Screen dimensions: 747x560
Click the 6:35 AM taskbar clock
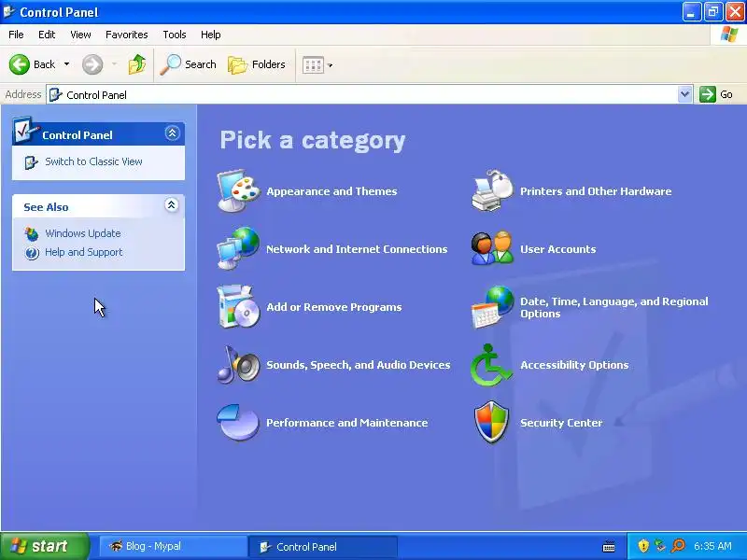(x=712, y=546)
